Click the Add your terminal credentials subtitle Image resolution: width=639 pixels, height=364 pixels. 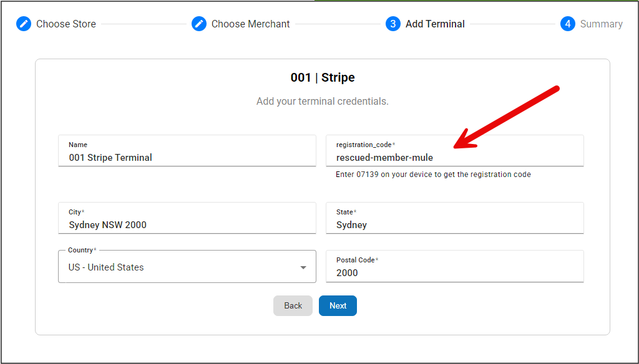click(x=323, y=101)
